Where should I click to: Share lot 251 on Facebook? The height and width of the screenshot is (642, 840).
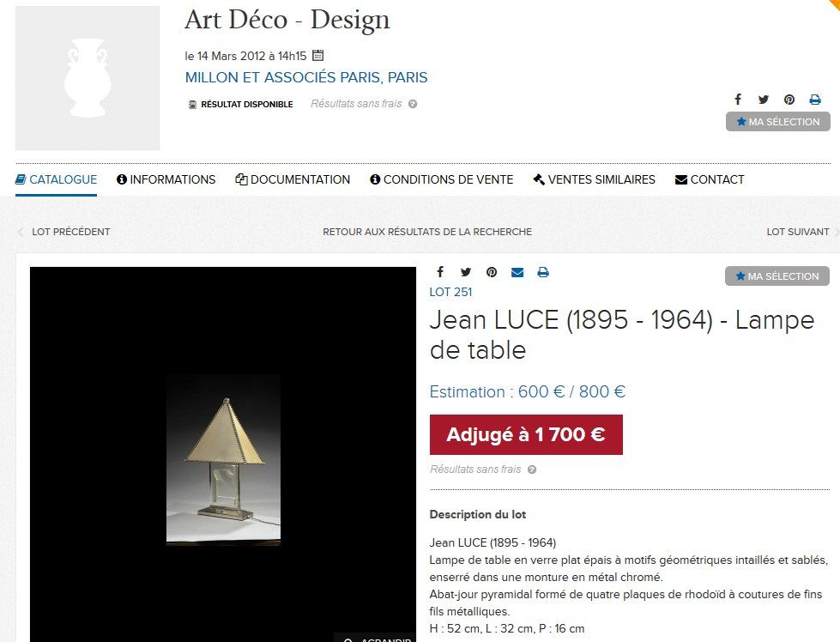coord(440,272)
